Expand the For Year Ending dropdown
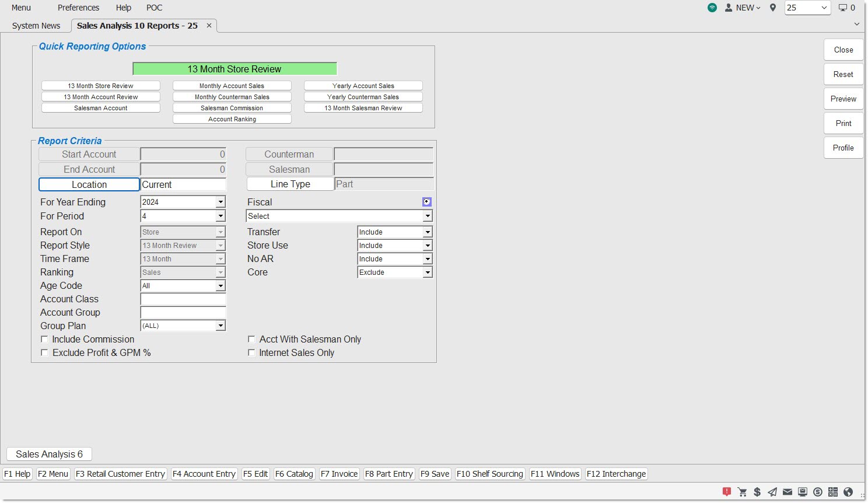 pyautogui.click(x=220, y=202)
